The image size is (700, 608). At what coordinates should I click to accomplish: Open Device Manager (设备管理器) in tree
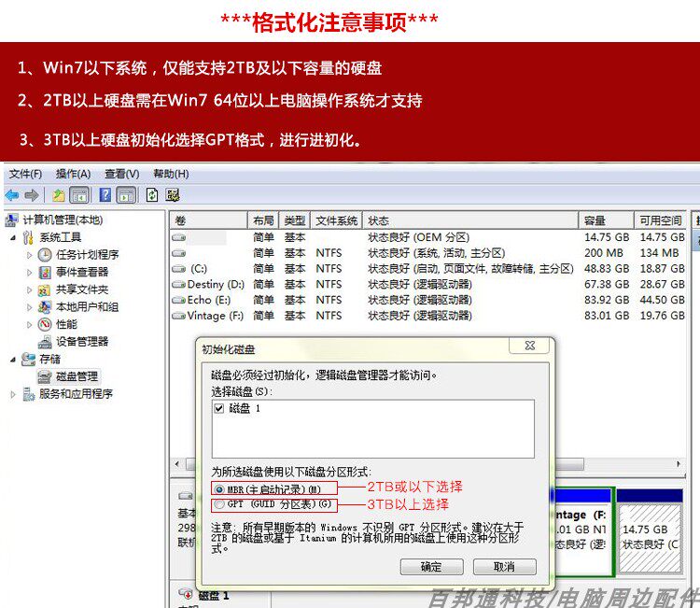click(82, 342)
